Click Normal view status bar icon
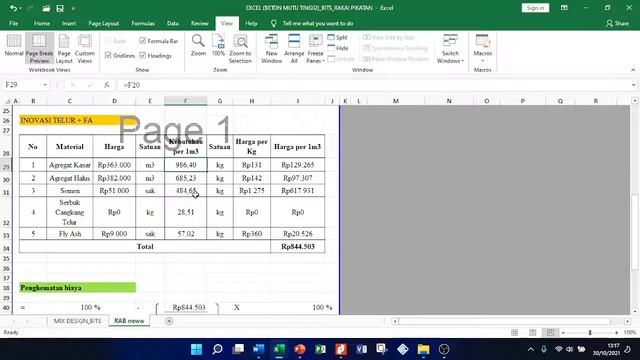The image size is (640, 360). pyautogui.click(x=515, y=333)
